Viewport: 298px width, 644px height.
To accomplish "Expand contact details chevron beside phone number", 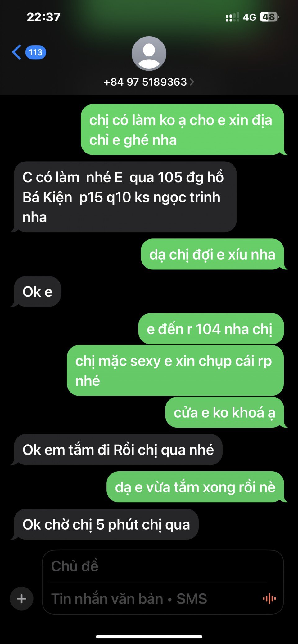I will pos(192,82).
